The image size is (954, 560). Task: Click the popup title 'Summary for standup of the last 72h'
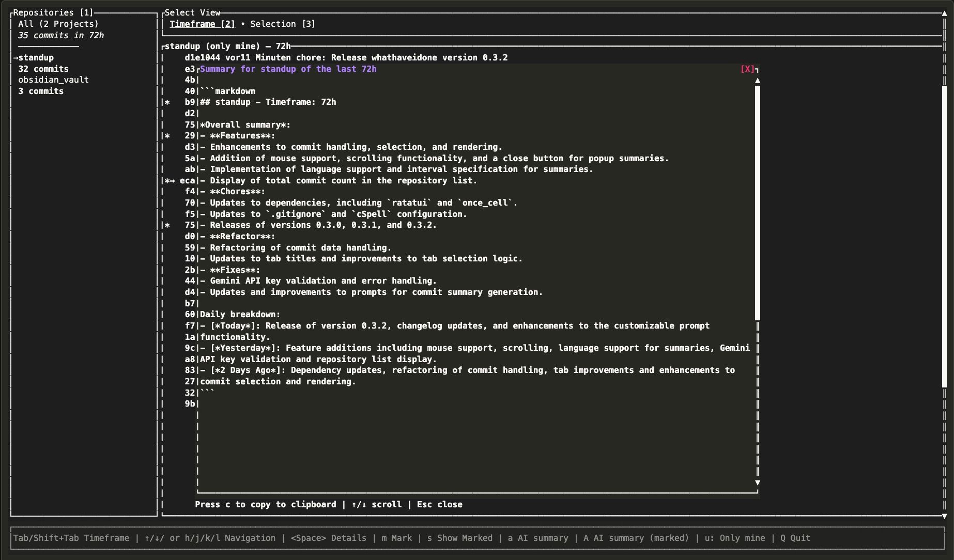(x=288, y=69)
